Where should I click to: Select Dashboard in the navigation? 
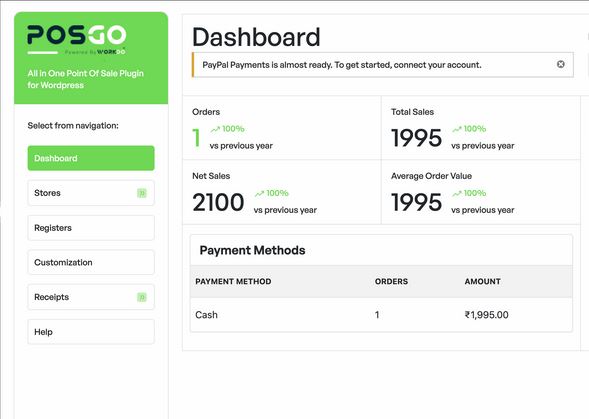(x=91, y=158)
